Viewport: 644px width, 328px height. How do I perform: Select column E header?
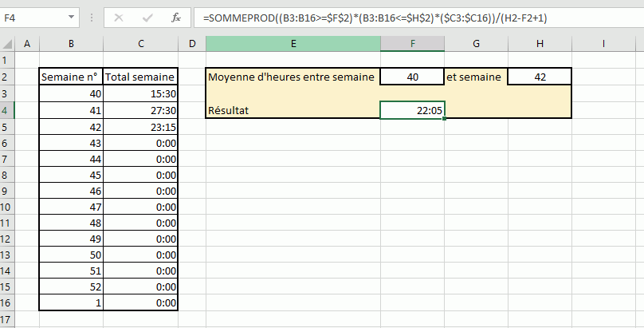[293, 44]
